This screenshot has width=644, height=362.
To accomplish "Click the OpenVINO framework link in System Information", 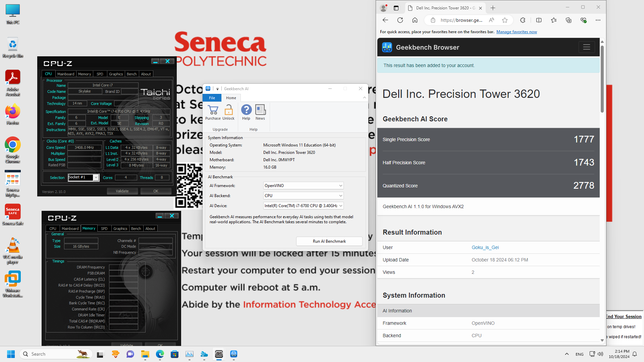I will (x=483, y=323).
